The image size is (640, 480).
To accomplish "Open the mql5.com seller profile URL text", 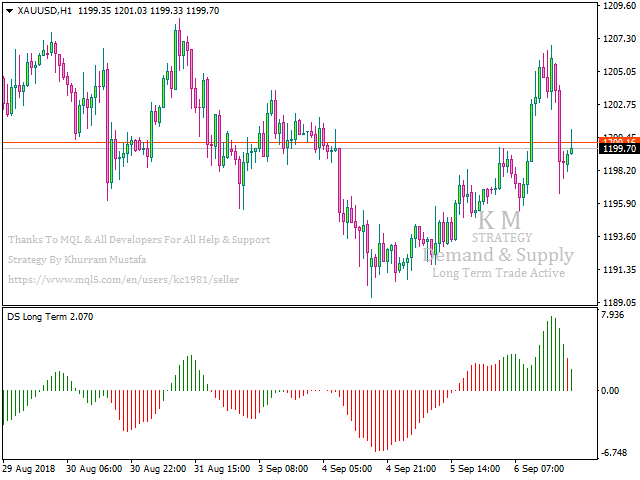I will (x=123, y=279).
